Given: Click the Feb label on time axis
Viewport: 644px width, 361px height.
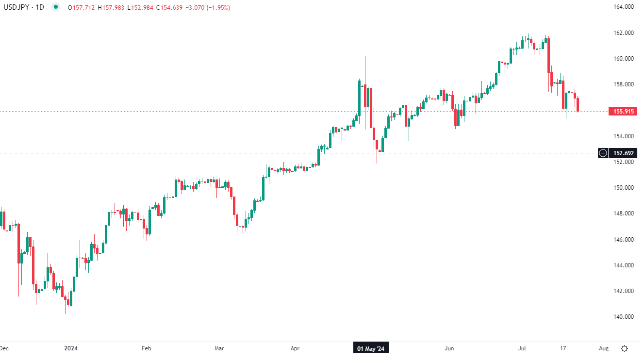Looking at the screenshot, I should tap(147, 348).
